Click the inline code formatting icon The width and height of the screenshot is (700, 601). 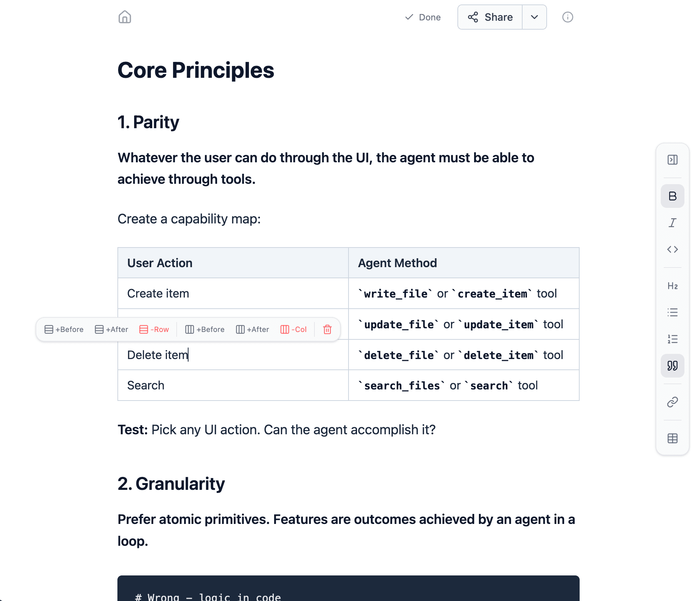[673, 249]
